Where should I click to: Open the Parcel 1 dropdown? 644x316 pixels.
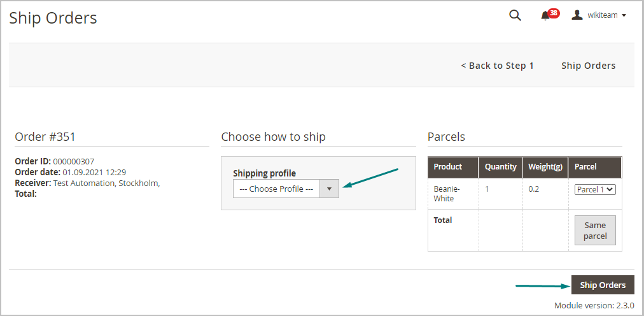(595, 189)
